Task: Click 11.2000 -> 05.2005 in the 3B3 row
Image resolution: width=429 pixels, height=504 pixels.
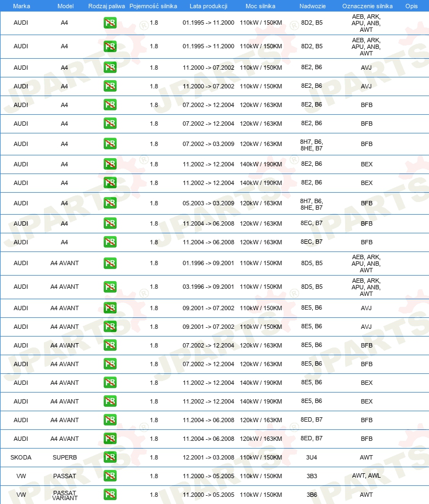Action: [x=208, y=476]
